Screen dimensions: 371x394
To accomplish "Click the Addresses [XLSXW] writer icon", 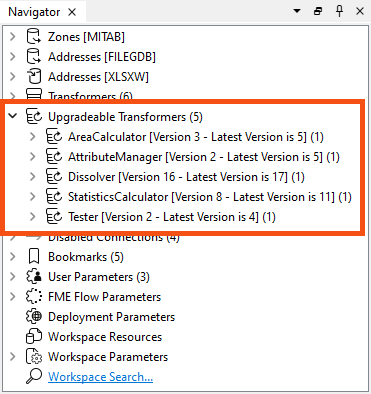I will coord(33,76).
